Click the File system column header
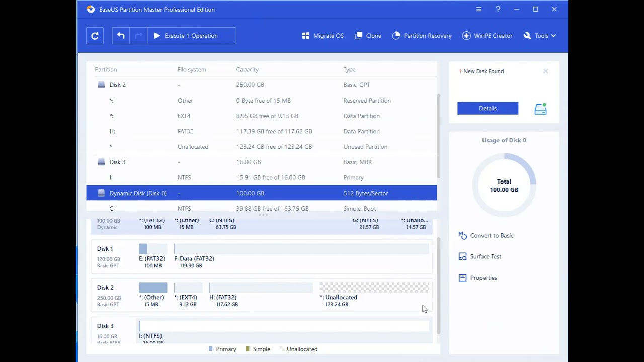The image size is (644, 362). pos(192,69)
